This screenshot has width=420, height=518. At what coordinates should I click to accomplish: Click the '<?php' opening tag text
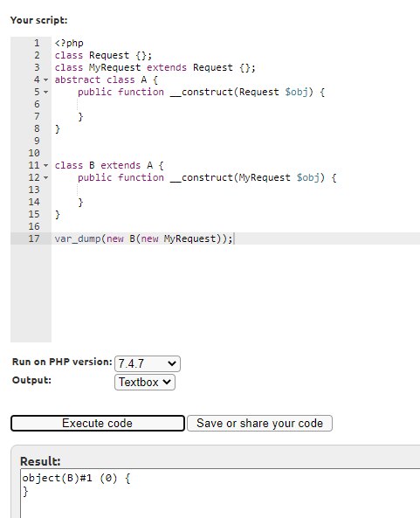(x=69, y=43)
